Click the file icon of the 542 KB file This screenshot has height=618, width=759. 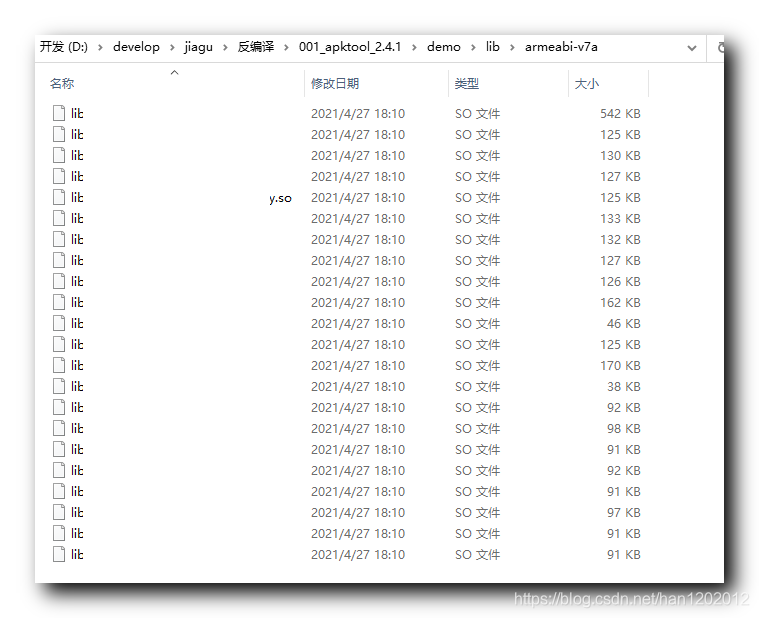click(x=59, y=113)
